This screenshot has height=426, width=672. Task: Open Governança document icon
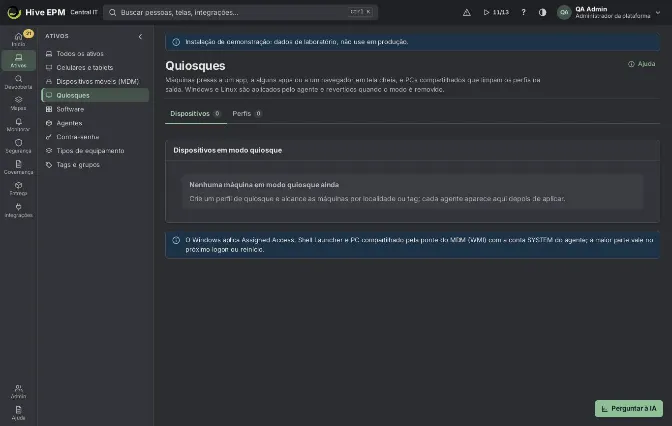(18, 167)
